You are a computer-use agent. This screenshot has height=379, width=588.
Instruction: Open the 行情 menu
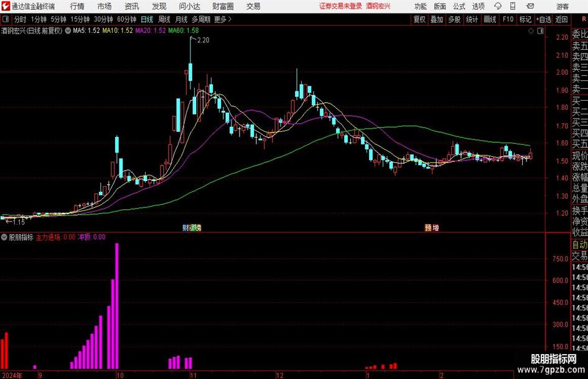click(x=77, y=6)
